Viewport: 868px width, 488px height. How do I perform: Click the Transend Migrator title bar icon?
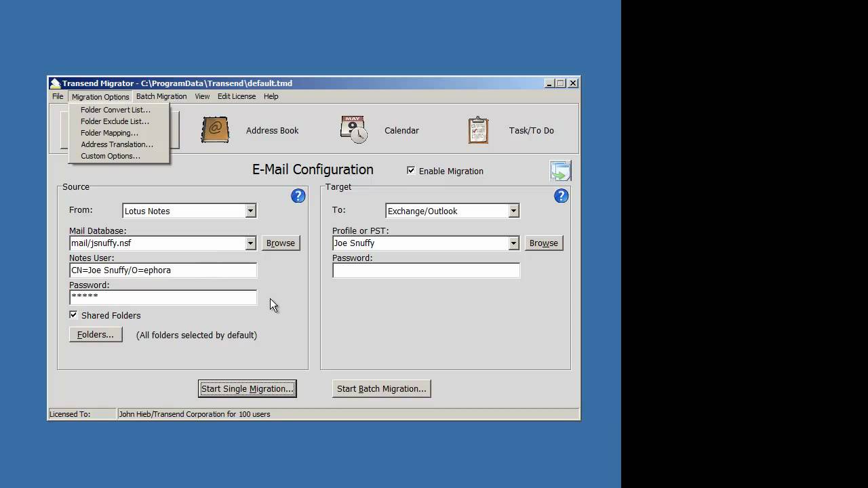click(x=55, y=83)
